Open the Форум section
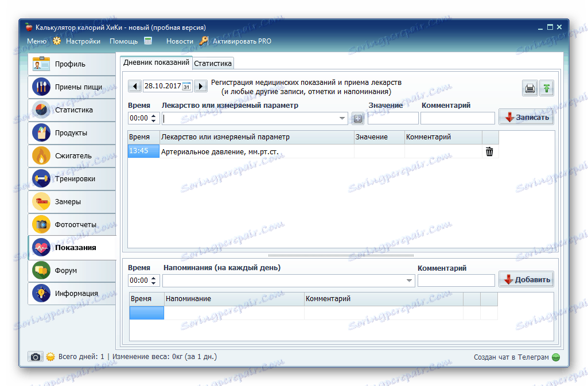Image resolution: width=588 pixels, height=386 pixels. click(72, 270)
